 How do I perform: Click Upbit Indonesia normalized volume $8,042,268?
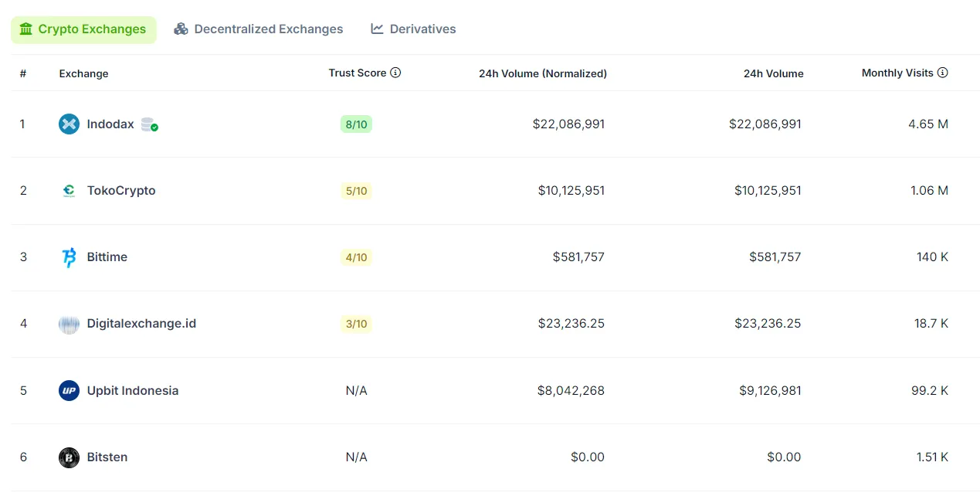coord(571,390)
